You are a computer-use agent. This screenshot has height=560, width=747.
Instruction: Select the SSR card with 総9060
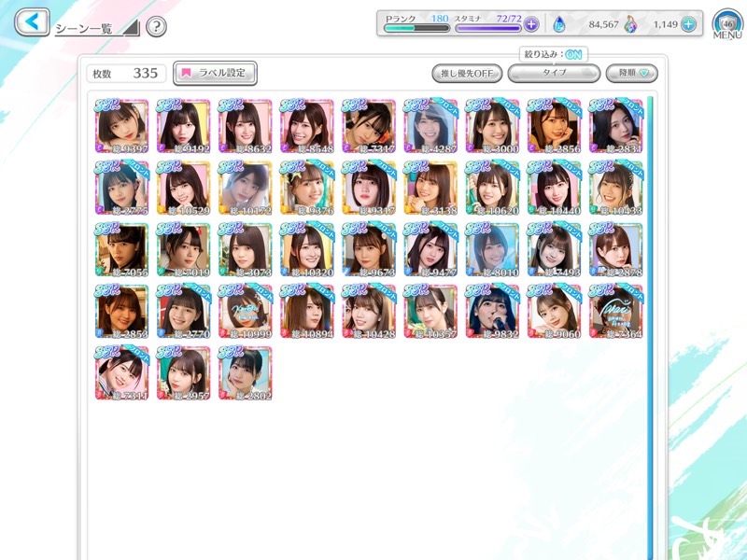coord(554,312)
